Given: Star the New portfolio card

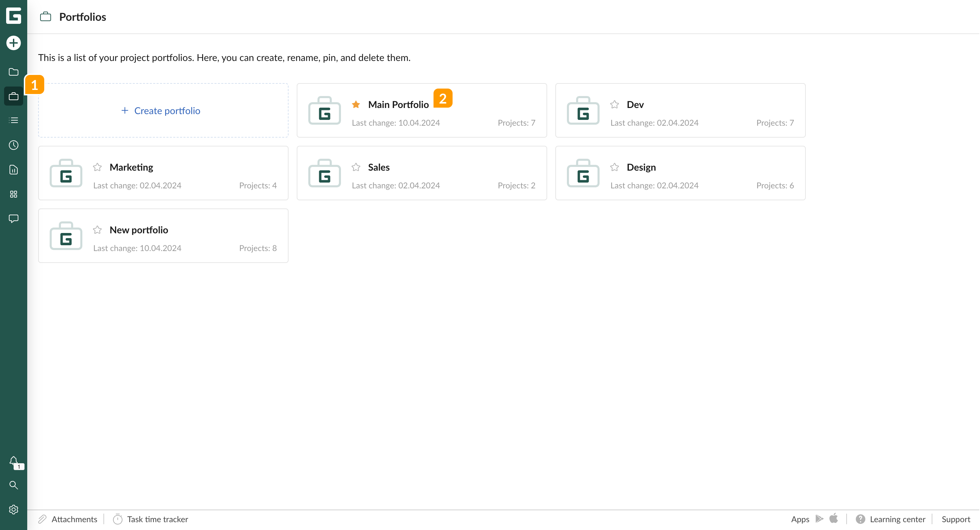Looking at the screenshot, I should [x=97, y=230].
